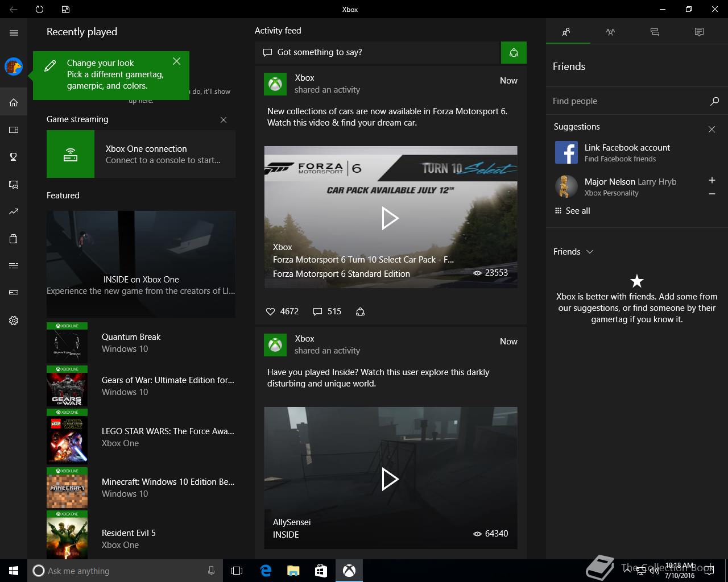Open Achievements trophy icon
The image size is (728, 582).
(14, 157)
